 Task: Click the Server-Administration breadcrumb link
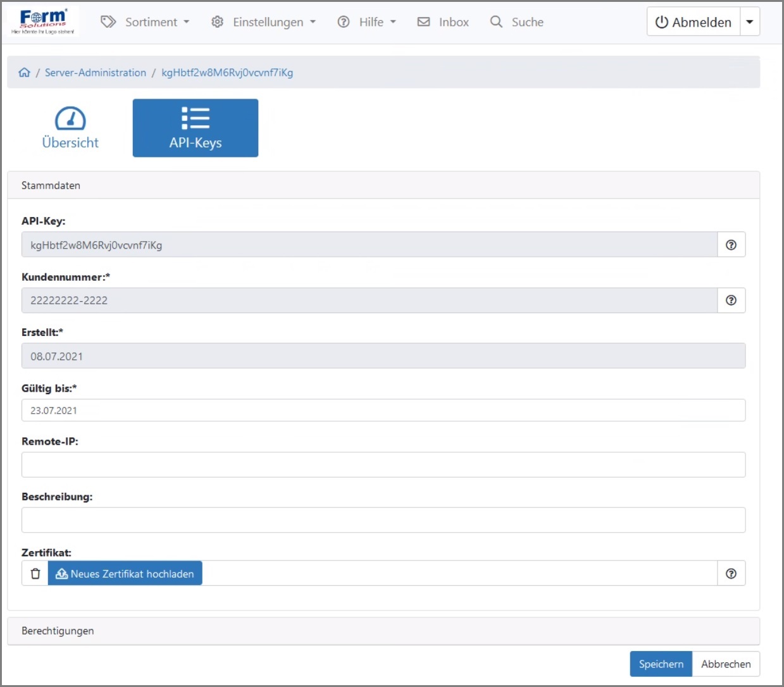coord(95,73)
